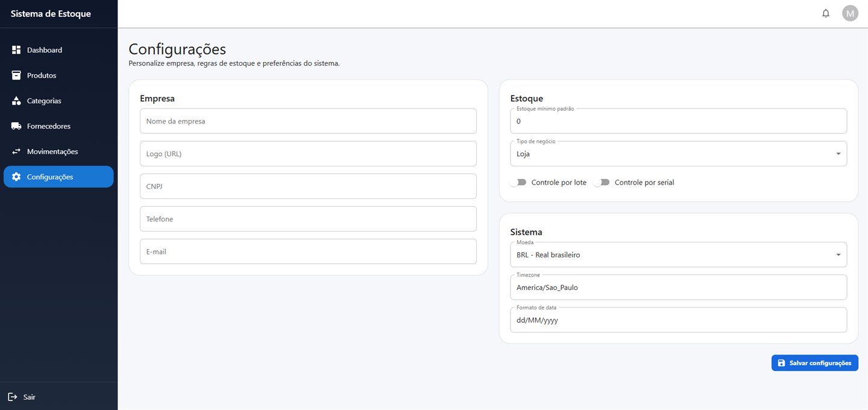Click the Sair logout icon
Image resolution: width=868 pixels, height=410 pixels.
(x=13, y=397)
